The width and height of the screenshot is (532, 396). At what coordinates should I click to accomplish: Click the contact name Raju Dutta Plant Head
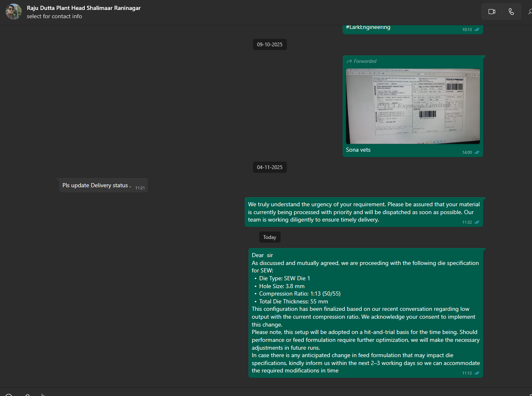pyautogui.click(x=83, y=8)
